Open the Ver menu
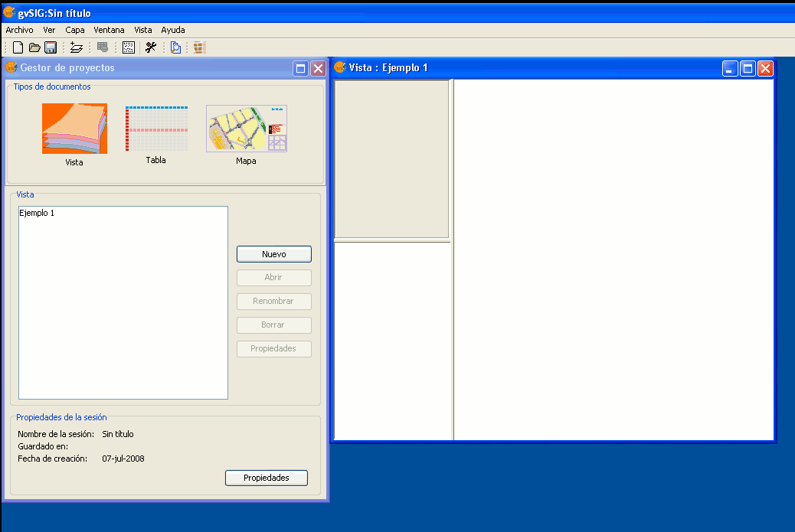 pyautogui.click(x=49, y=30)
